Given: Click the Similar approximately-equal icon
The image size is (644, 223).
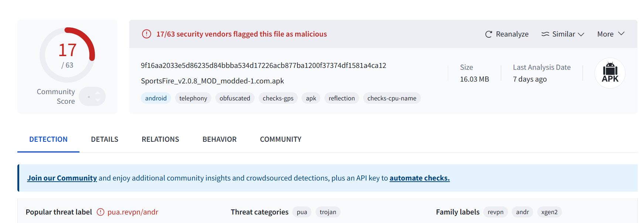Looking at the screenshot, I should tap(545, 34).
